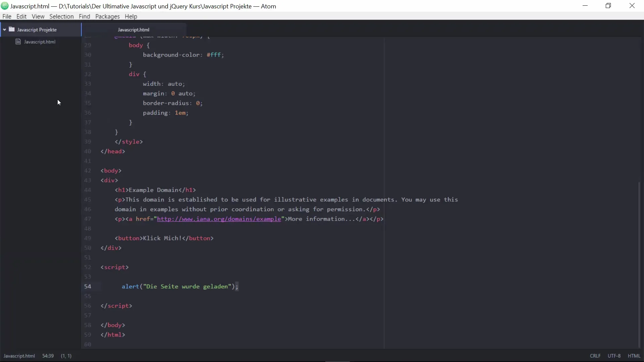Open the View menu
The height and width of the screenshot is (362, 644).
38,16
